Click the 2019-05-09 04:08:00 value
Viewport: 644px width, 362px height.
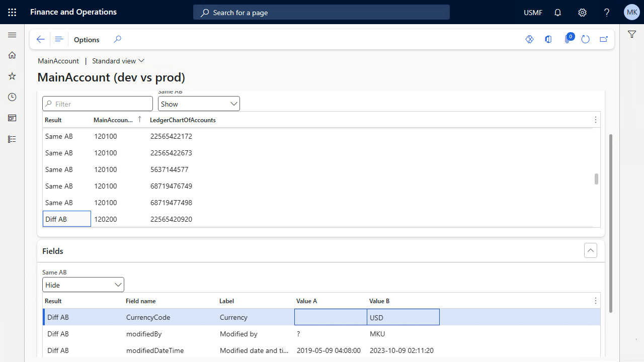click(329, 350)
